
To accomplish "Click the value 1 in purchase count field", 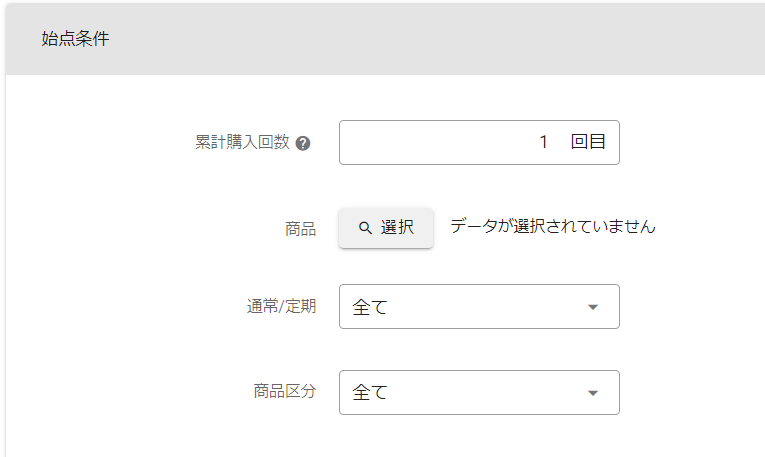I will point(544,142).
